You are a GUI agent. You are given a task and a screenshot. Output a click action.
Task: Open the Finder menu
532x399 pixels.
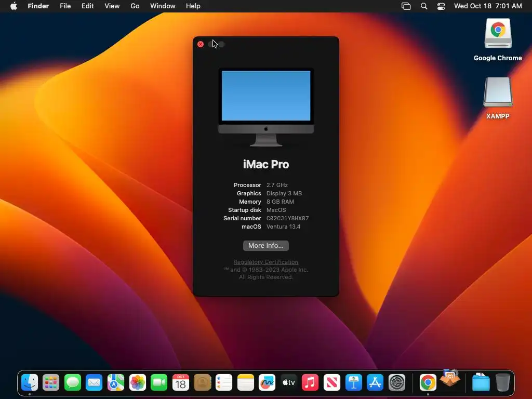click(x=38, y=6)
